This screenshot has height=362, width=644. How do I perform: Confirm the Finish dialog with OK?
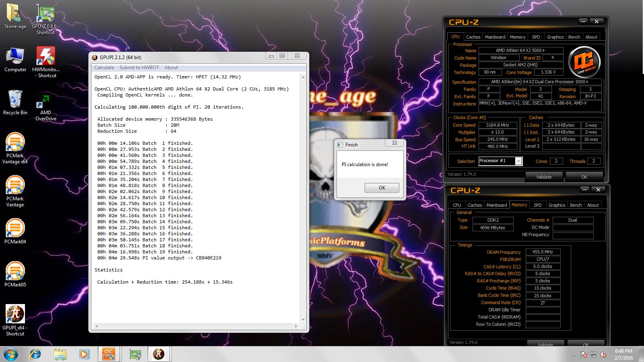(x=382, y=188)
